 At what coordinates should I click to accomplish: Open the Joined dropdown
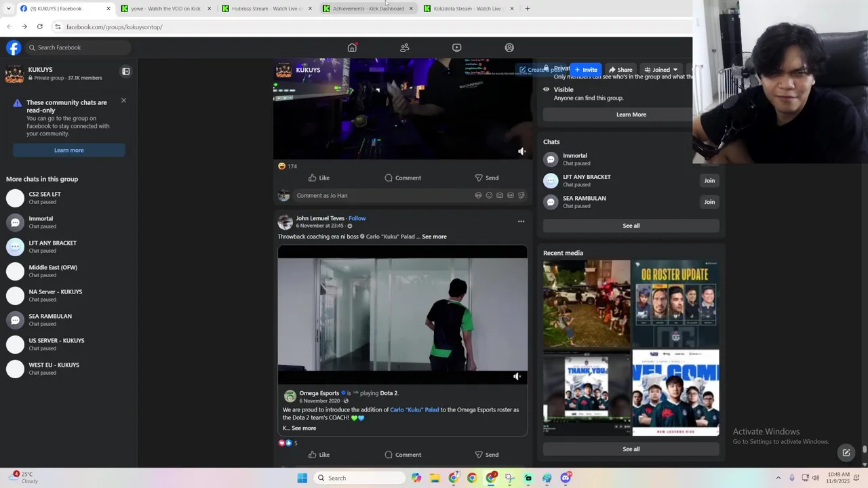point(660,70)
